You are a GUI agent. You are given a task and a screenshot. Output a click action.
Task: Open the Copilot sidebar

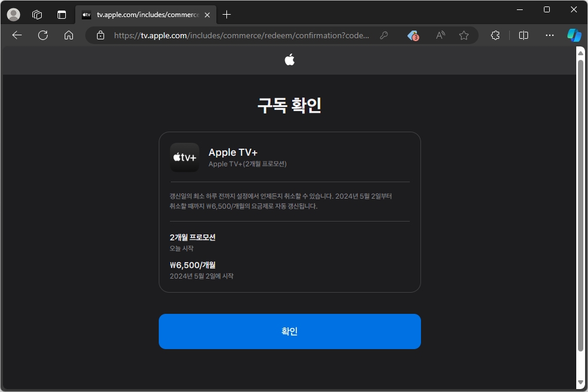pyautogui.click(x=574, y=35)
